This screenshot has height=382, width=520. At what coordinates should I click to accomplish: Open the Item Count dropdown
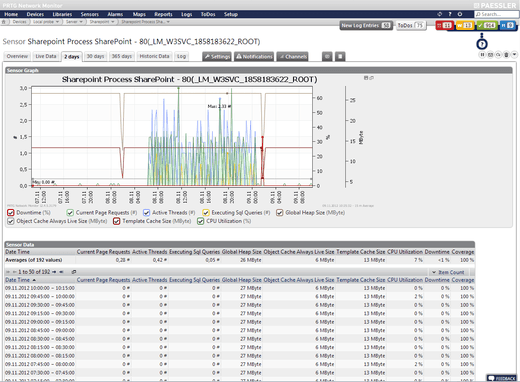[x=449, y=272]
